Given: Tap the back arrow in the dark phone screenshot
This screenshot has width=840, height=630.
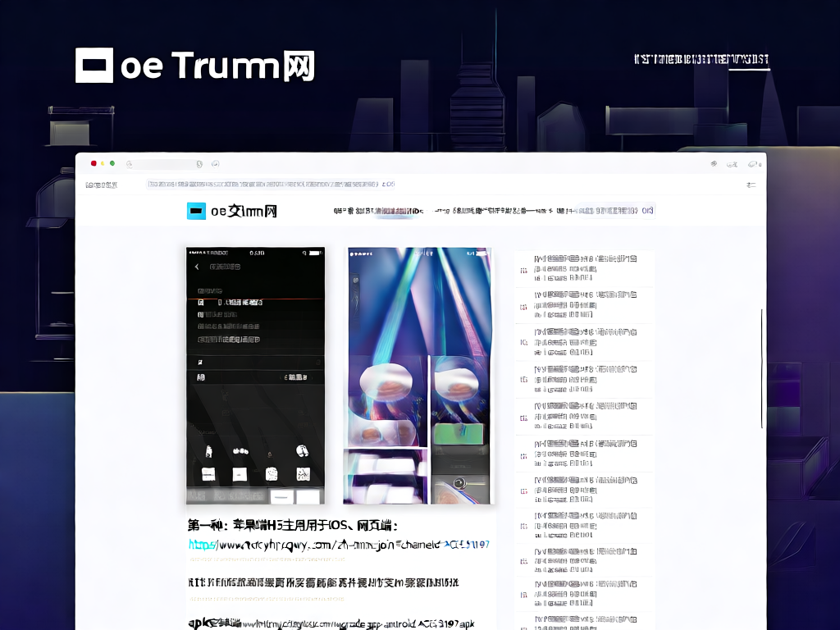Looking at the screenshot, I should coord(197,267).
